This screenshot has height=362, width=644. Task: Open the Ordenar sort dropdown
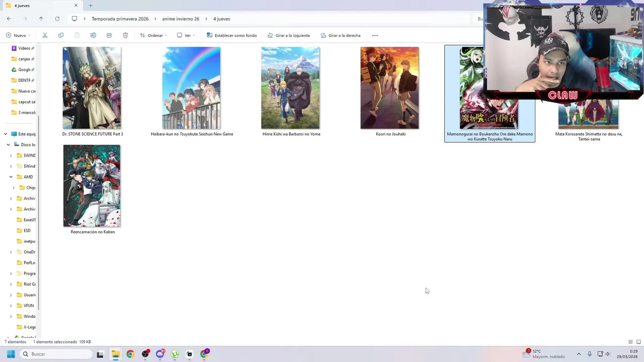point(153,35)
